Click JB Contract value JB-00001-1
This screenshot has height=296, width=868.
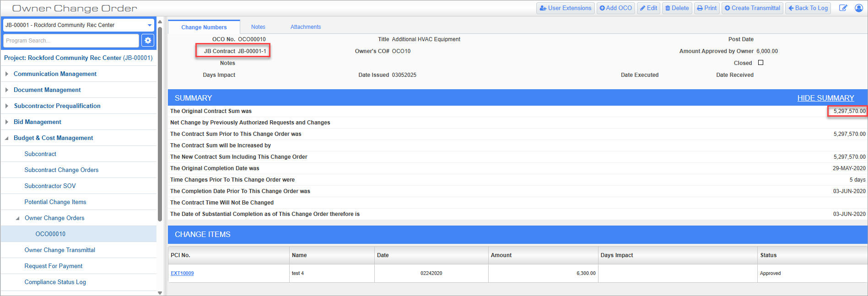[252, 51]
